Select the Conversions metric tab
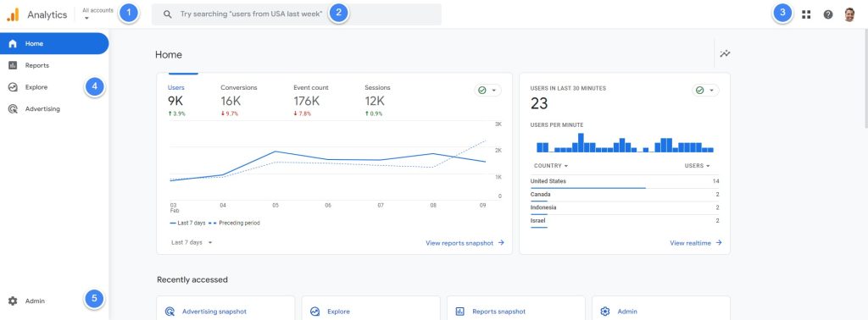Viewport: 868px width, 320px height. pyautogui.click(x=238, y=101)
